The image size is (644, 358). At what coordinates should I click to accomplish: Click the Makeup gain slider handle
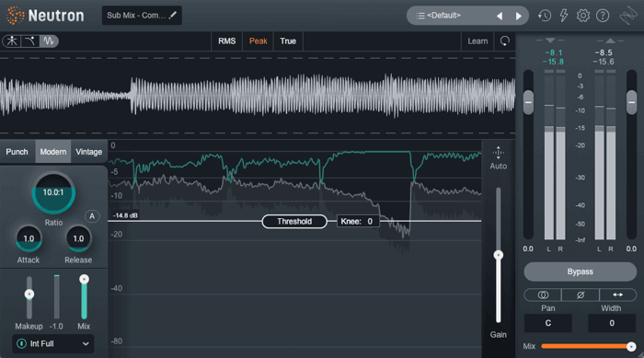click(29, 294)
